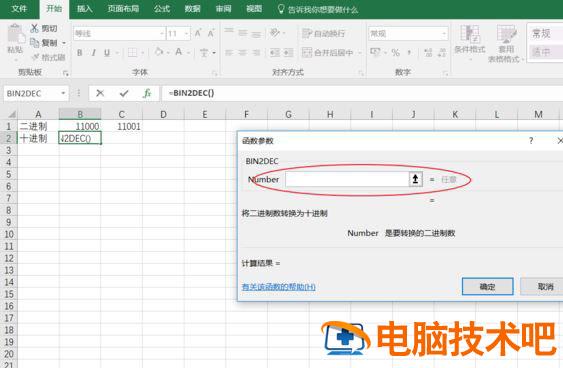Click the Increase Decimal icon

point(428,52)
